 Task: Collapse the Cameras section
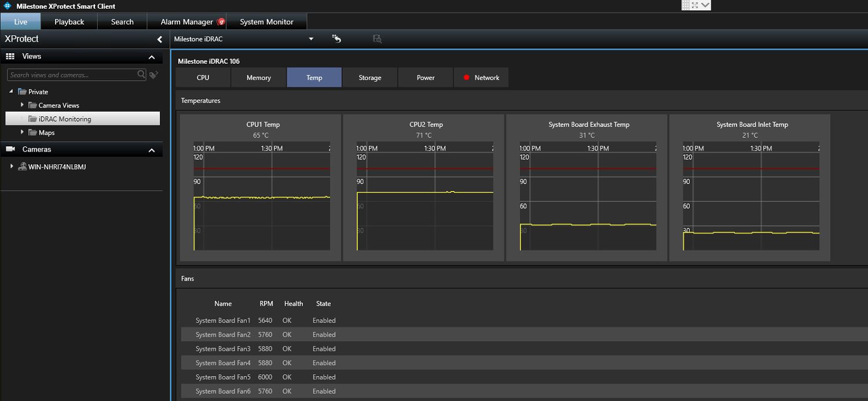tap(152, 150)
